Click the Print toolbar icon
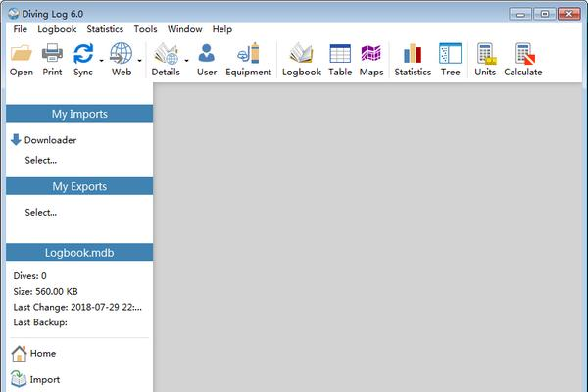The height and width of the screenshot is (392, 588). [52, 53]
